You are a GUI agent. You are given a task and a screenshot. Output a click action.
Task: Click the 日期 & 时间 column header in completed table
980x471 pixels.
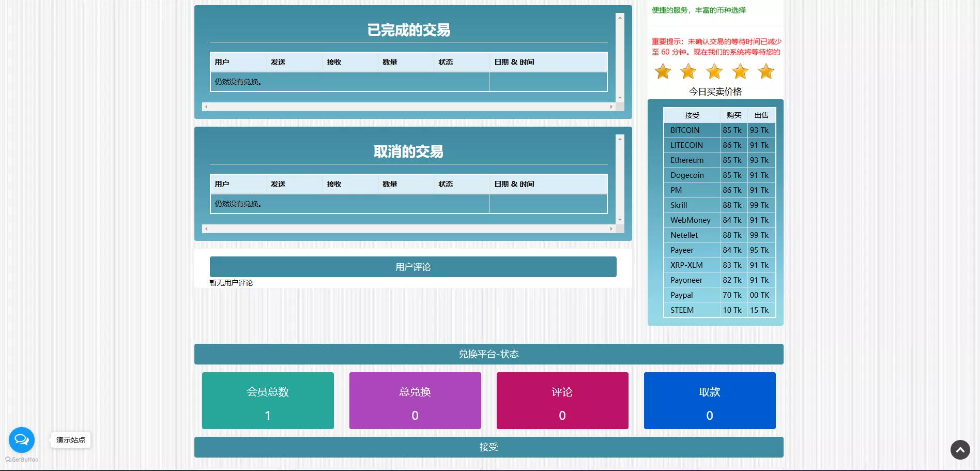coord(514,62)
